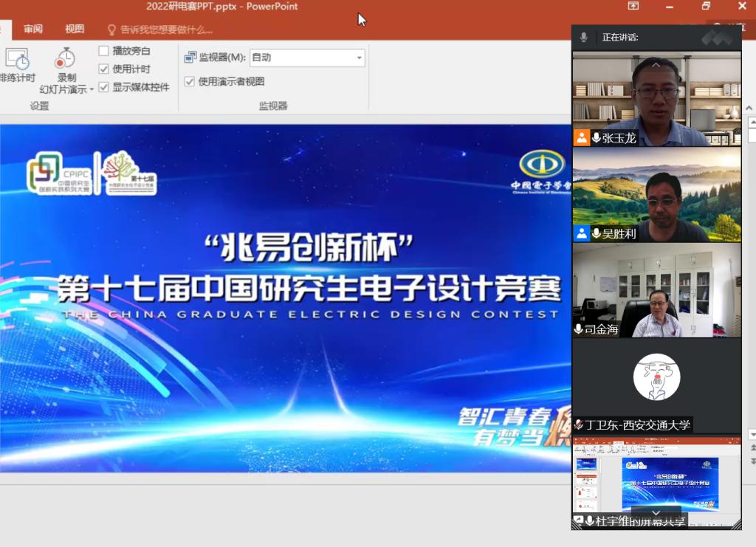This screenshot has width=756, height=547.
Task: Click 杜宇维's microphone icon
Action: (x=589, y=520)
